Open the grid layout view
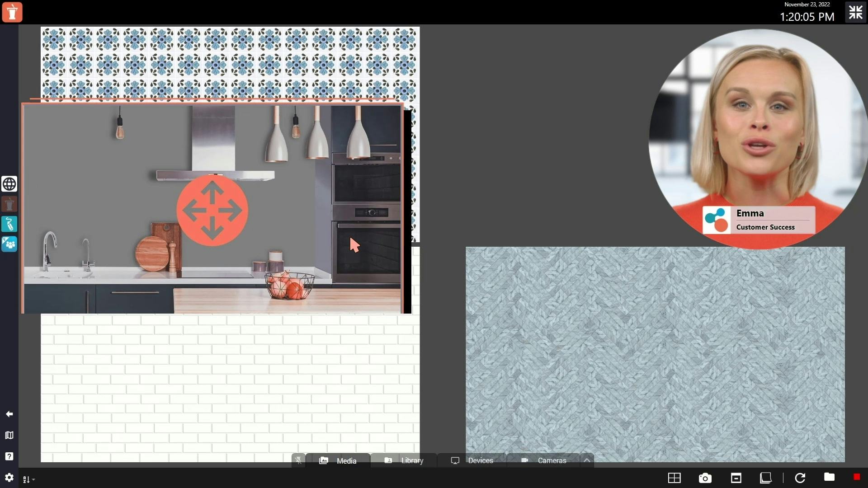 click(x=675, y=478)
